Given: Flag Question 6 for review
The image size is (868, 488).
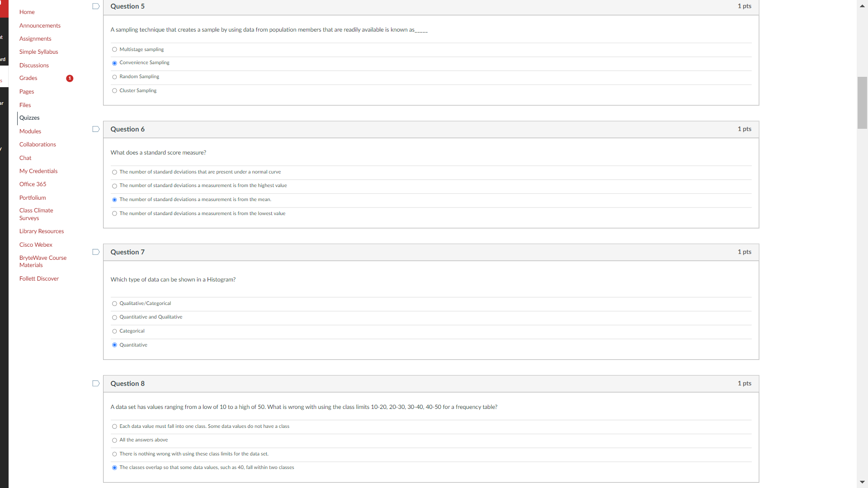Looking at the screenshot, I should point(96,129).
